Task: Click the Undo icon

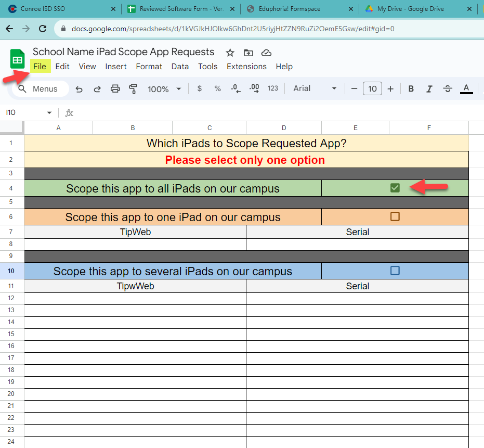Action: pos(79,88)
